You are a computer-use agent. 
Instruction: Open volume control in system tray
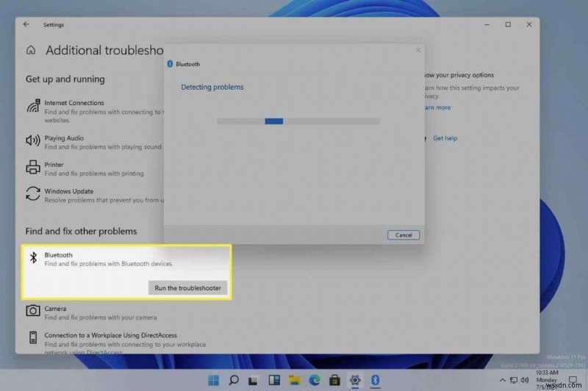(525, 380)
